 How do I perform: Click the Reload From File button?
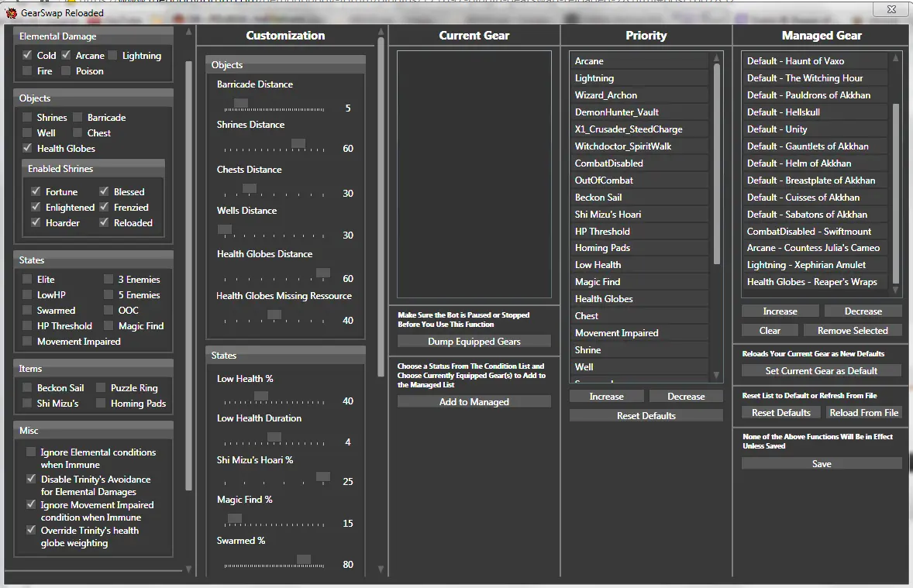[x=863, y=413]
